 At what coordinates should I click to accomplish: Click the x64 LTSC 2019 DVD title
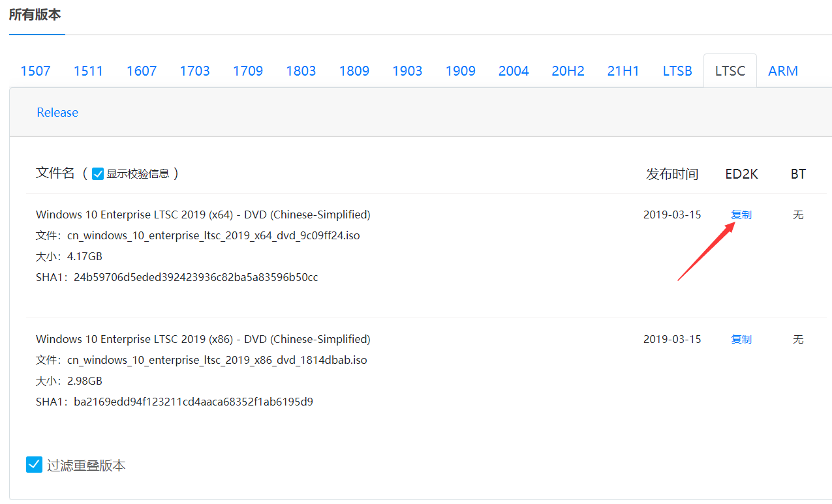[x=203, y=215]
